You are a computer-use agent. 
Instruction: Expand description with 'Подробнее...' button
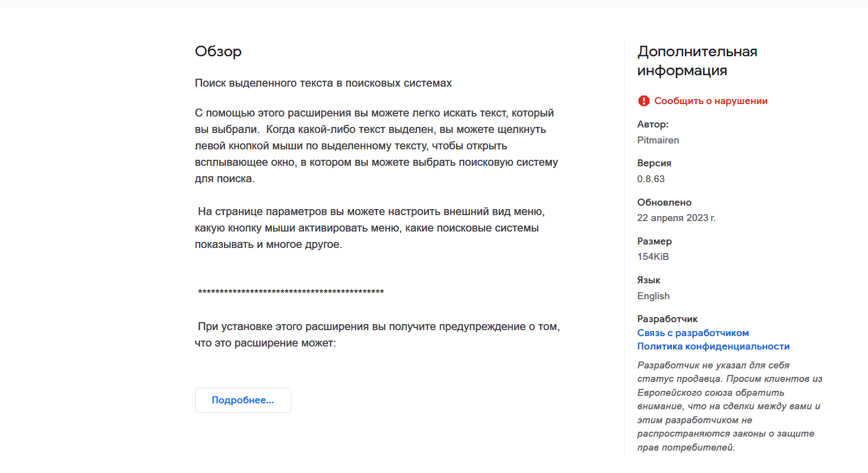coord(243,400)
